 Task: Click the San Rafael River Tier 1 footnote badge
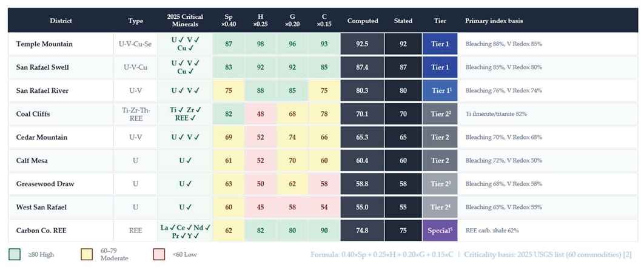[440, 90]
